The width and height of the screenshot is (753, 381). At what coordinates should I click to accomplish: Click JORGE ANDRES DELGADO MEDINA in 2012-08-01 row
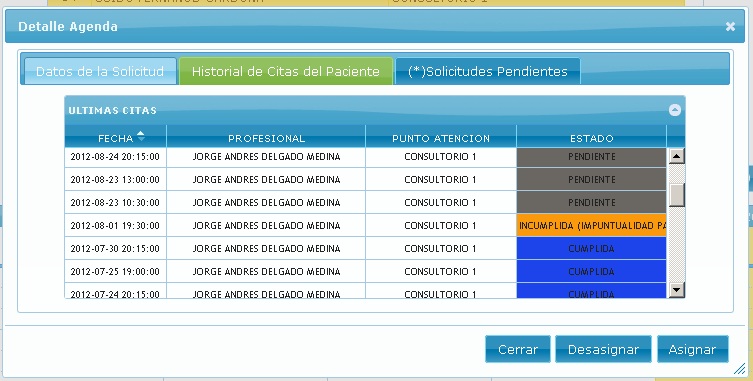pos(267,226)
